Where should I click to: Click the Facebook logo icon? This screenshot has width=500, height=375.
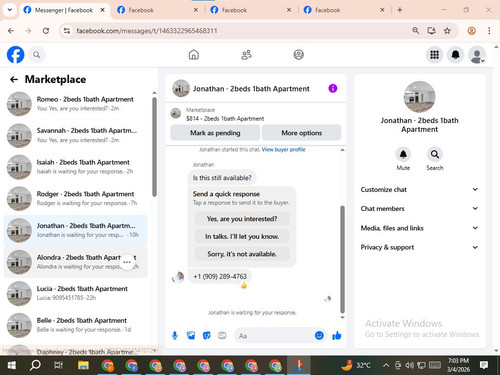click(x=16, y=55)
